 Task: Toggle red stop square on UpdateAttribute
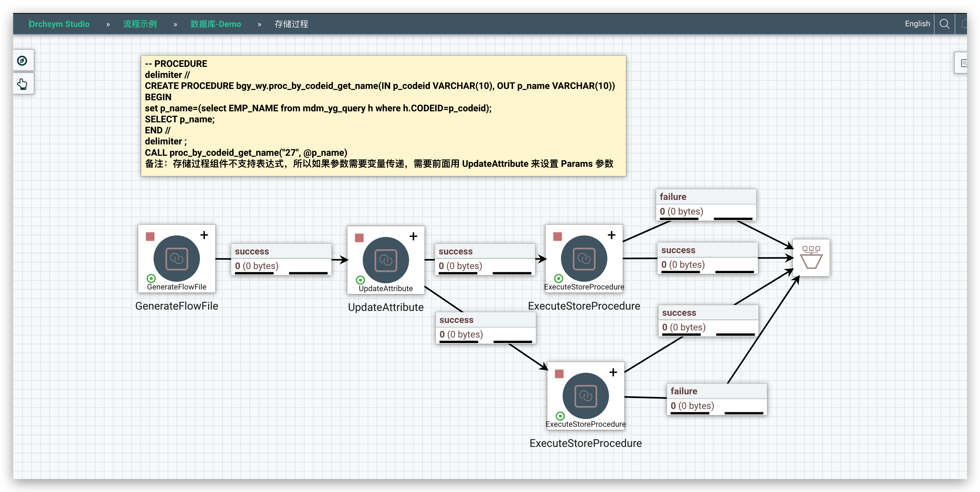coord(359,238)
